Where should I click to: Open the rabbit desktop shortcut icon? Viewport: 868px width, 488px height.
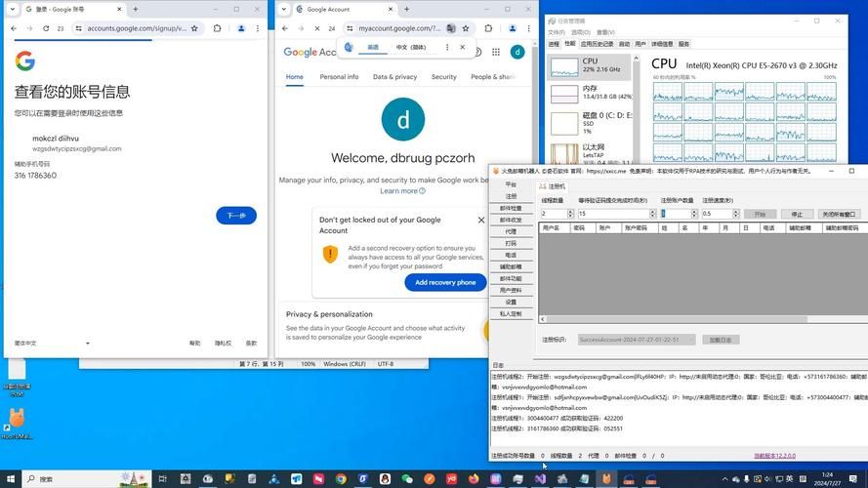pos(17,424)
